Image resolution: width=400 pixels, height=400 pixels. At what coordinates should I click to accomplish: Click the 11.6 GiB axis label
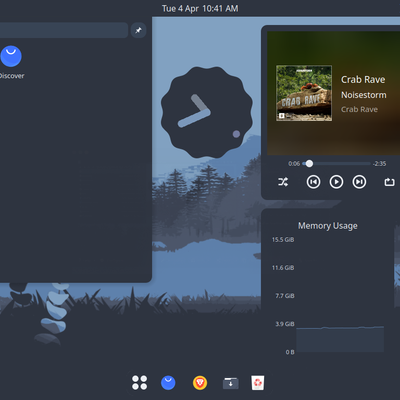(x=283, y=268)
